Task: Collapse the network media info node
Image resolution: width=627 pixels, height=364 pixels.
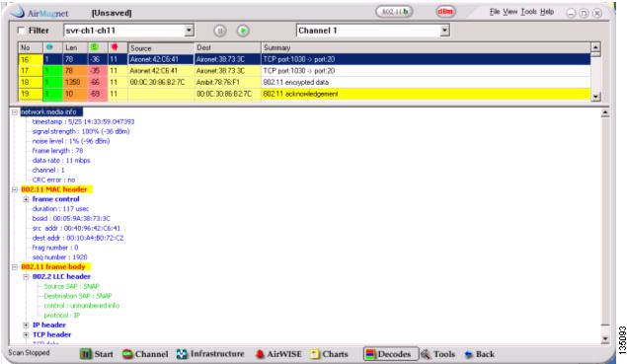Action: point(15,112)
